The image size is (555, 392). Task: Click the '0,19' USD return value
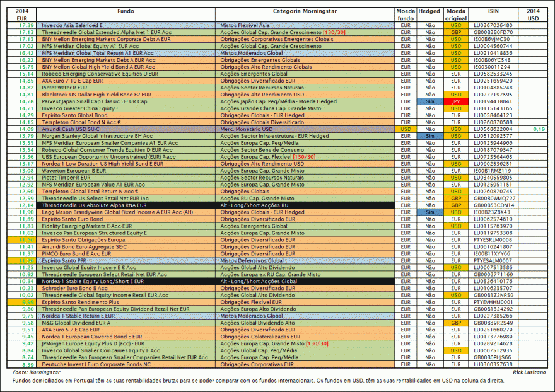click(x=539, y=129)
